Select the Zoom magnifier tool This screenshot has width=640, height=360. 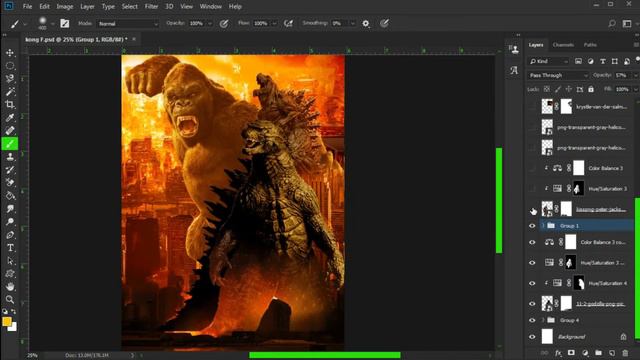pos(10,300)
